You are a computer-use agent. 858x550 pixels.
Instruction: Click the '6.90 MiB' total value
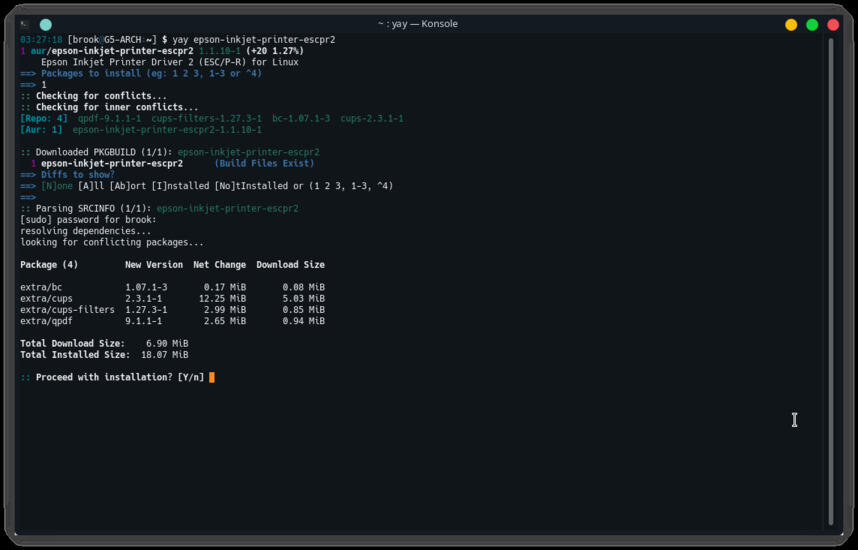point(167,344)
